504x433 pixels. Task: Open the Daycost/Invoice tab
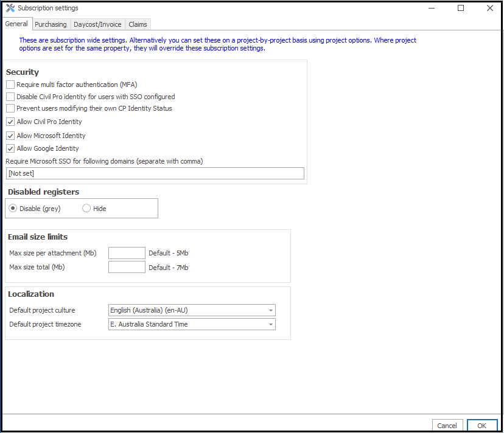(x=97, y=24)
